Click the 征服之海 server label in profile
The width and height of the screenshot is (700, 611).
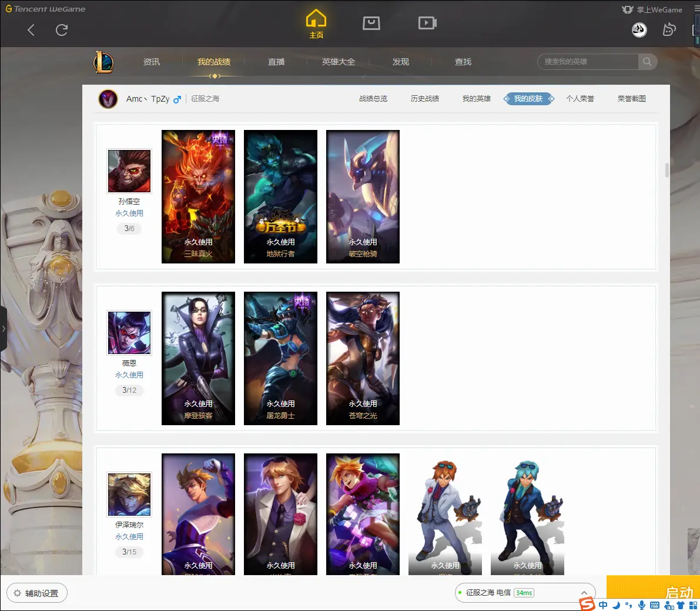click(205, 99)
